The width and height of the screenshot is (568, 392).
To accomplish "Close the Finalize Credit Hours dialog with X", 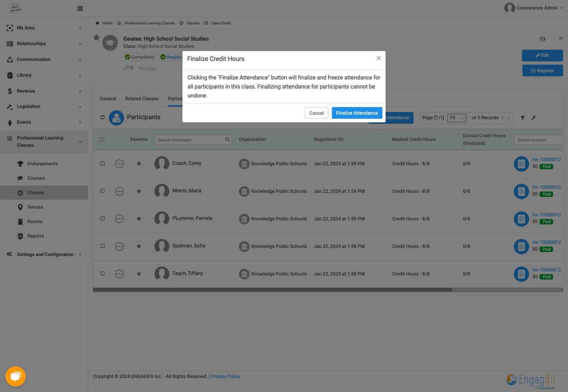I will tap(379, 58).
